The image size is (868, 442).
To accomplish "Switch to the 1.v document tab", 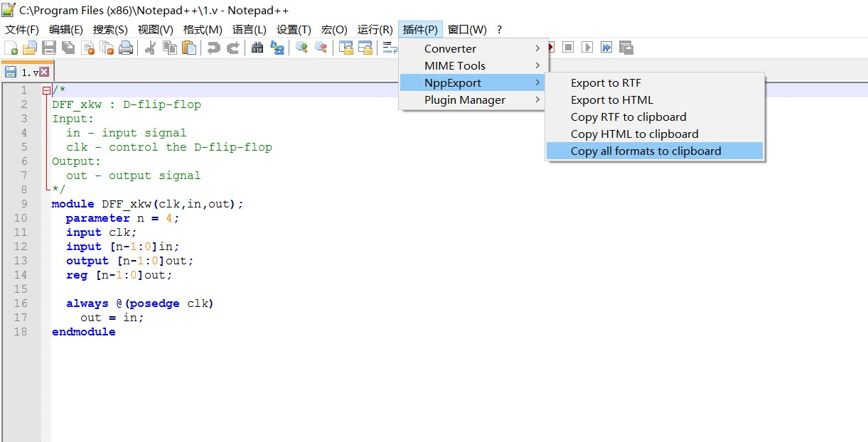I will (27, 72).
